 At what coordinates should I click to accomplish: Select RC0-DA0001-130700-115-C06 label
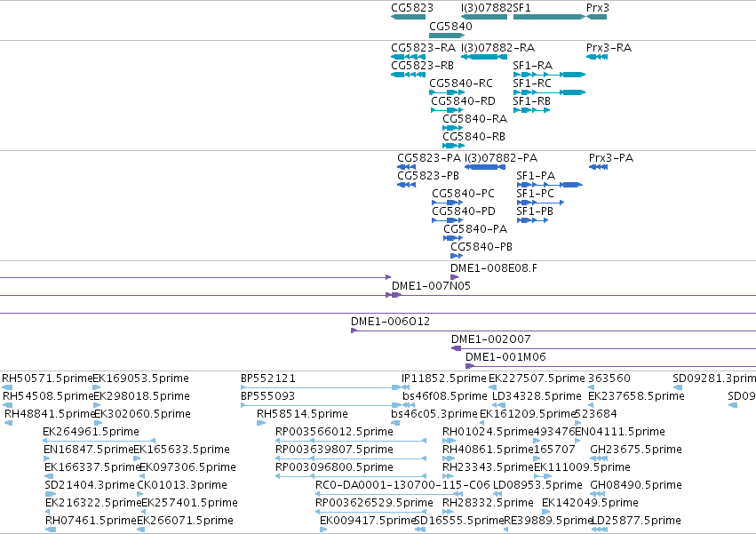point(402,486)
